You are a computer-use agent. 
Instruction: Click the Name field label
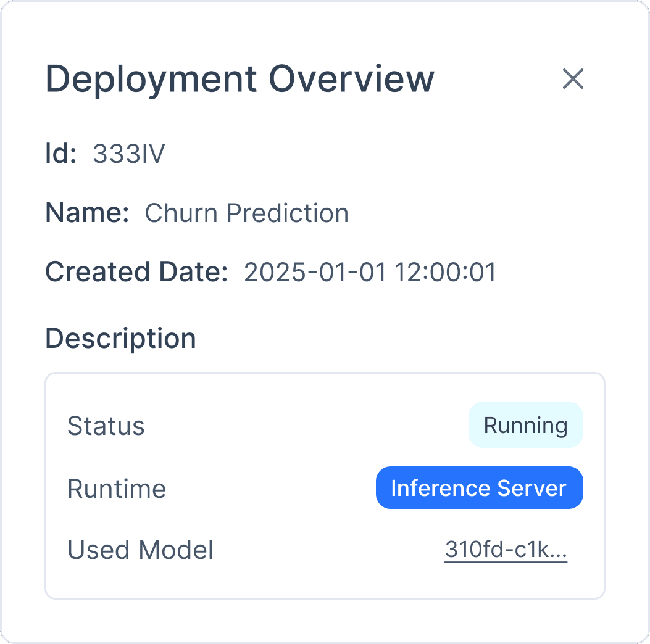(88, 212)
